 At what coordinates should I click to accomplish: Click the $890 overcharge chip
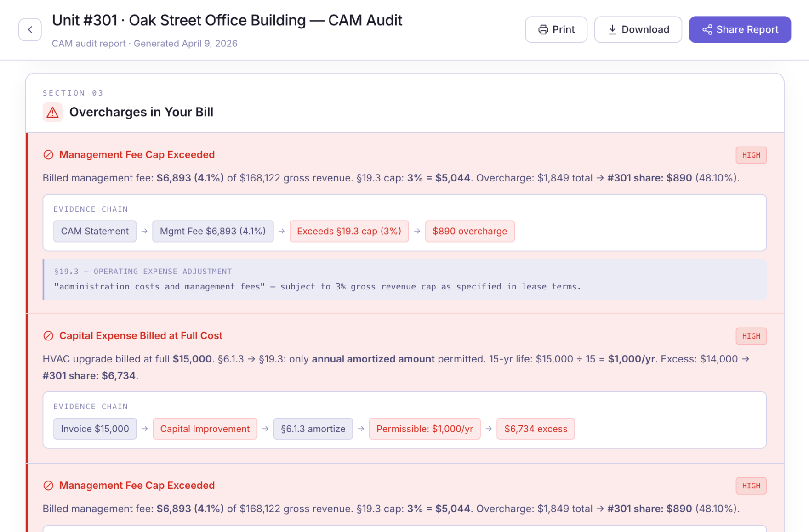tap(469, 231)
